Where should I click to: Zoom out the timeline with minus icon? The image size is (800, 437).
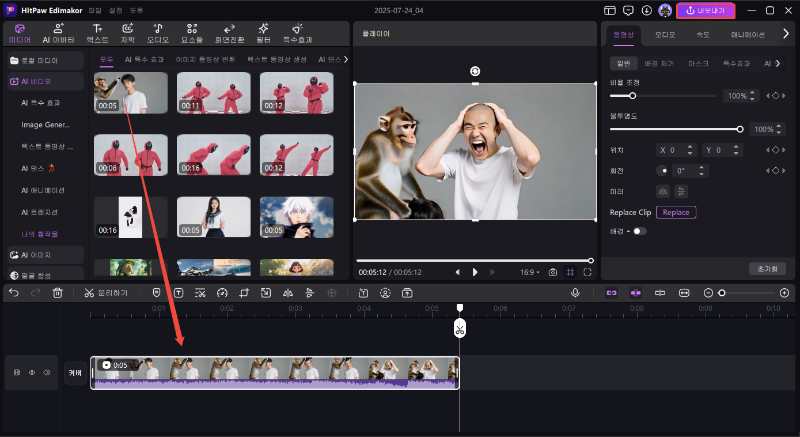pyautogui.click(x=708, y=293)
